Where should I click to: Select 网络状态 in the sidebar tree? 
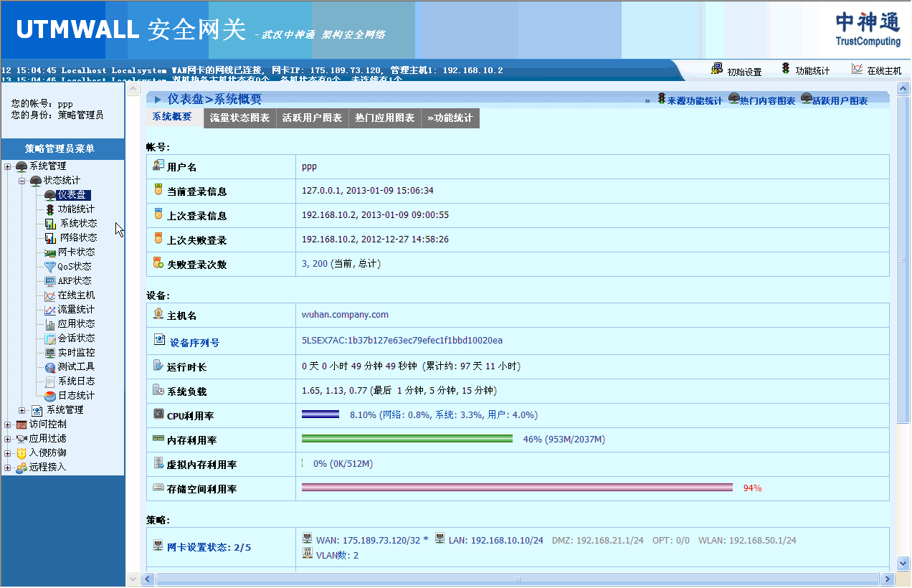click(x=77, y=238)
